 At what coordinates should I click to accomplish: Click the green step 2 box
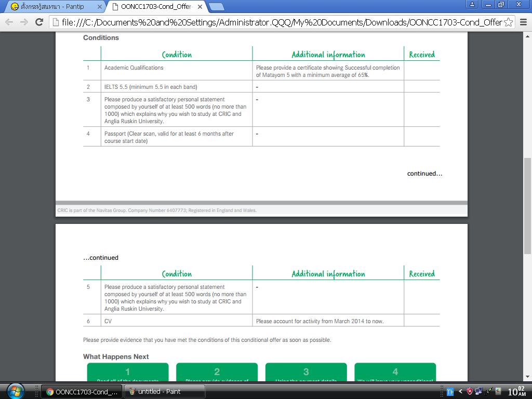tap(217, 372)
